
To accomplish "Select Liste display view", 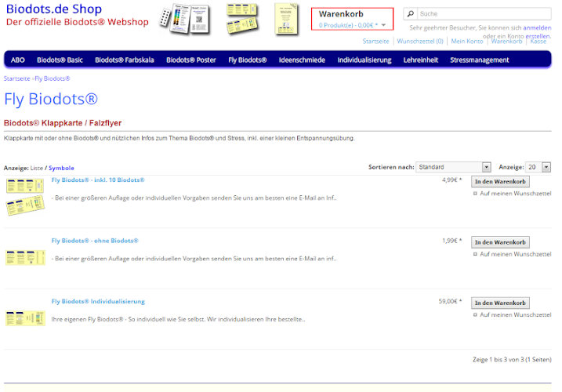I will [37, 168].
